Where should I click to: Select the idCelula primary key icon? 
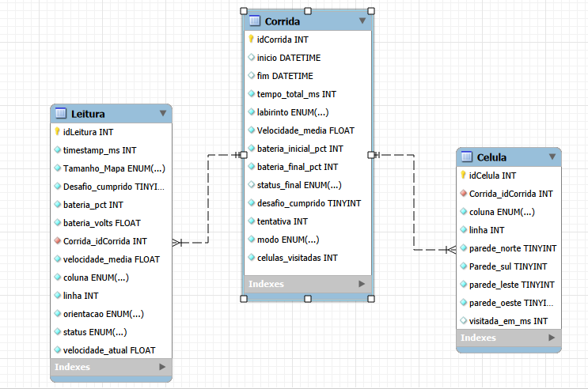pyautogui.click(x=464, y=175)
